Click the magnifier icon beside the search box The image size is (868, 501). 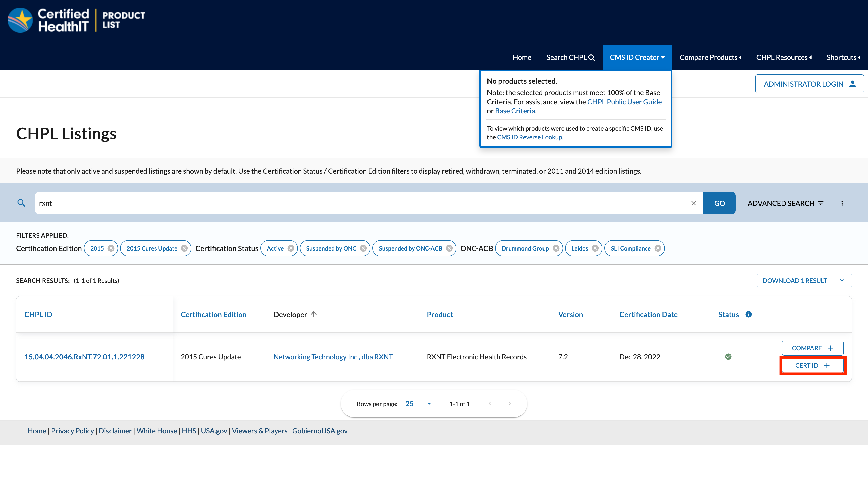(x=21, y=203)
